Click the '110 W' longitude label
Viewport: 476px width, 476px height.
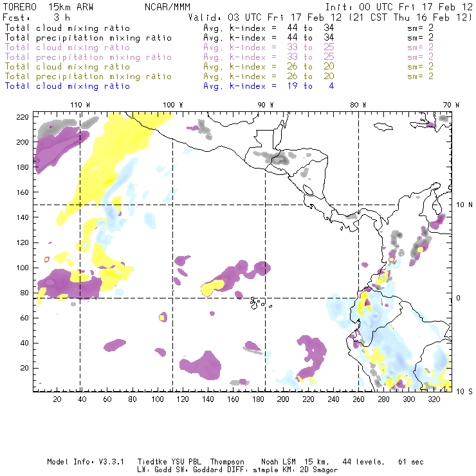click(80, 105)
